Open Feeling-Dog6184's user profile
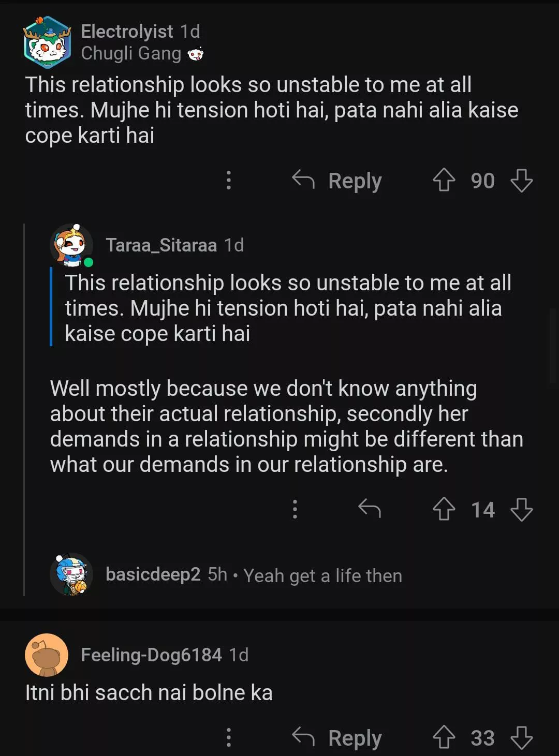The height and width of the screenshot is (756, 559). pos(151,655)
